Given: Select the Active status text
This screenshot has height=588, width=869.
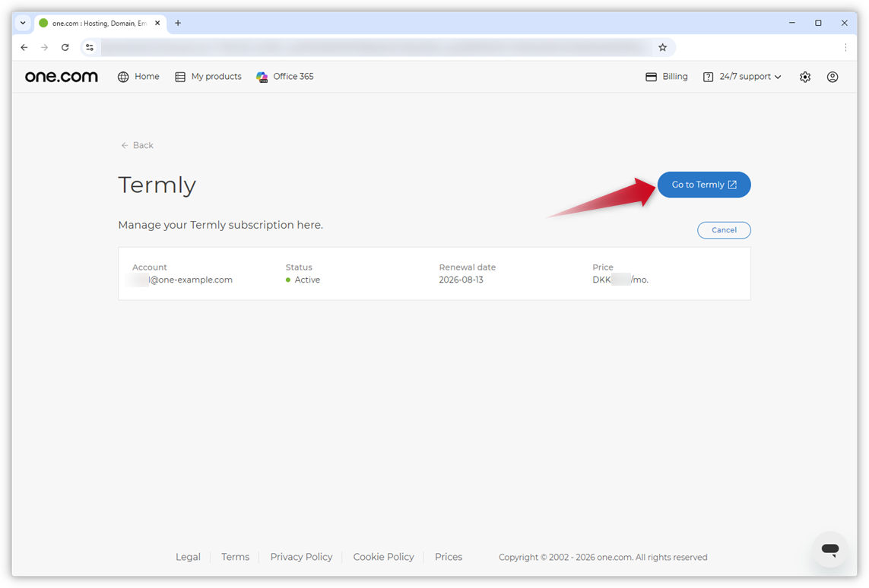Looking at the screenshot, I should (x=307, y=280).
